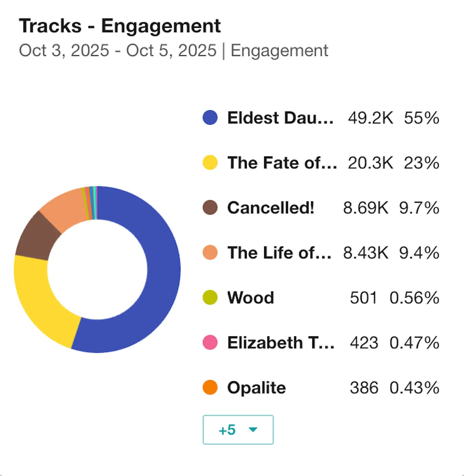Image resolution: width=464 pixels, height=476 pixels.
Task: Click the Tracks - Engagement title
Action: click(119, 26)
